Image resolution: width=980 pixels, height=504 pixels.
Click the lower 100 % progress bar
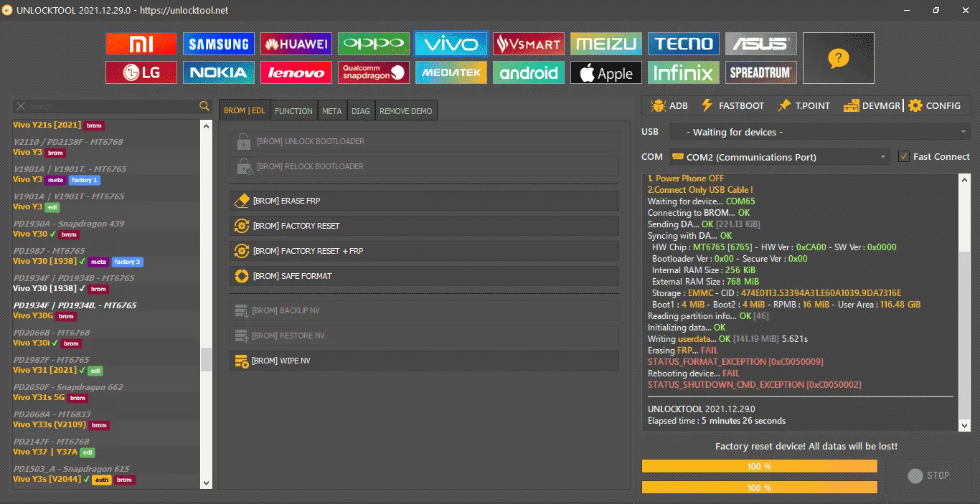click(759, 488)
